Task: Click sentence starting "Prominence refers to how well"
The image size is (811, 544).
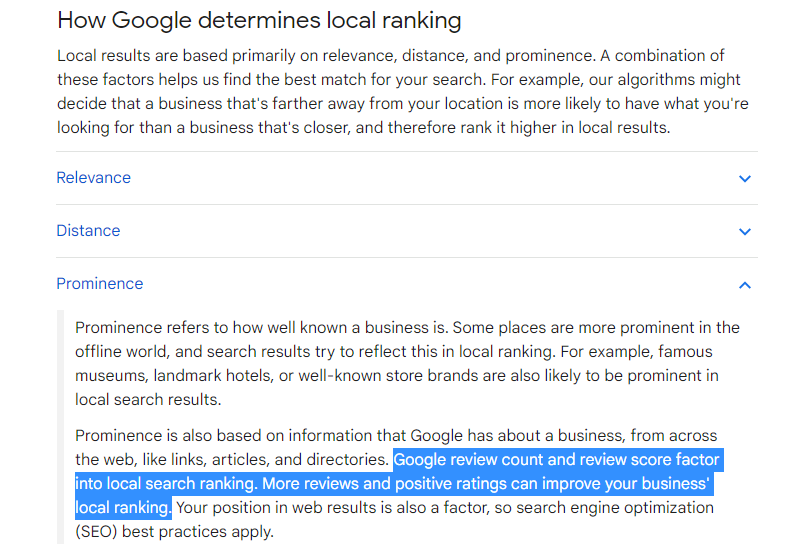Action: point(408,328)
